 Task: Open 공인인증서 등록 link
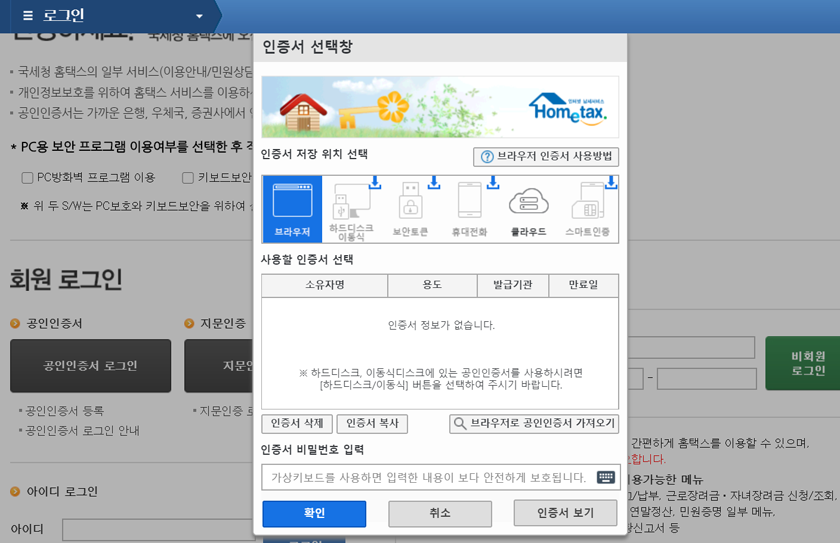click(65, 411)
